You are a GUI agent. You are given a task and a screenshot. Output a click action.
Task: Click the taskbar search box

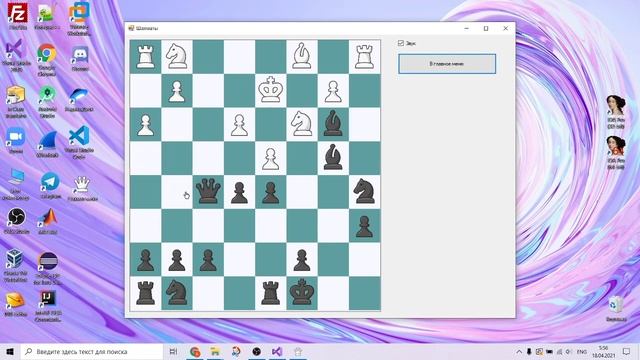91,351
